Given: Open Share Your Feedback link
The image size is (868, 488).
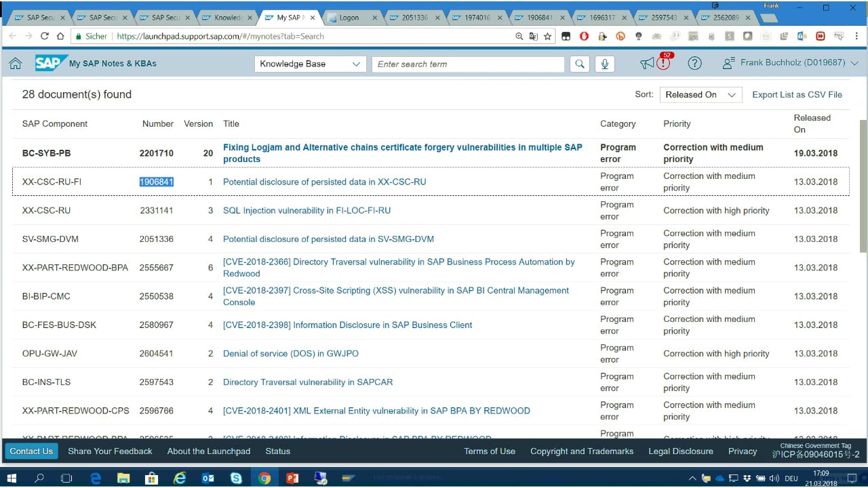Looking at the screenshot, I should tap(110, 451).
